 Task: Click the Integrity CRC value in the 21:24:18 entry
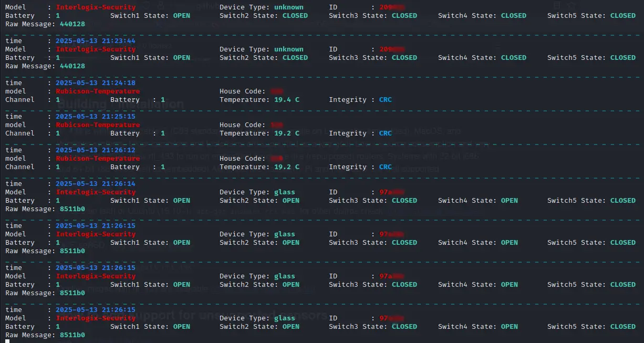click(386, 100)
